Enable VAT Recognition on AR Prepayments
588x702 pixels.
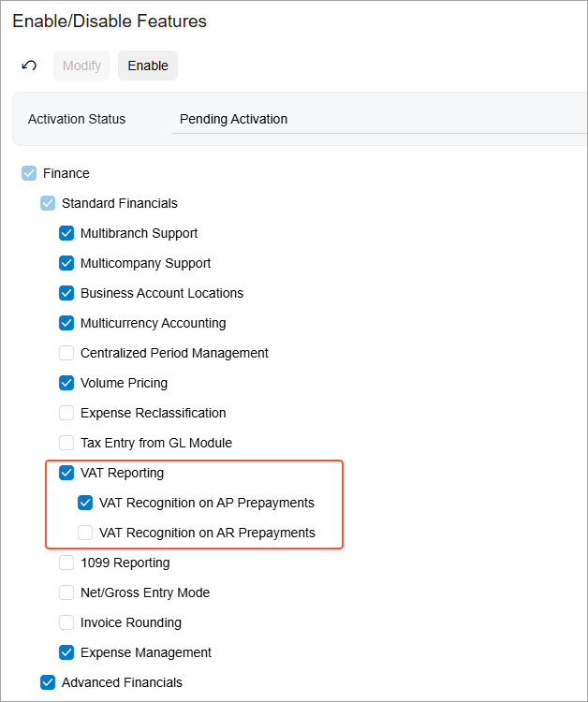point(85,533)
